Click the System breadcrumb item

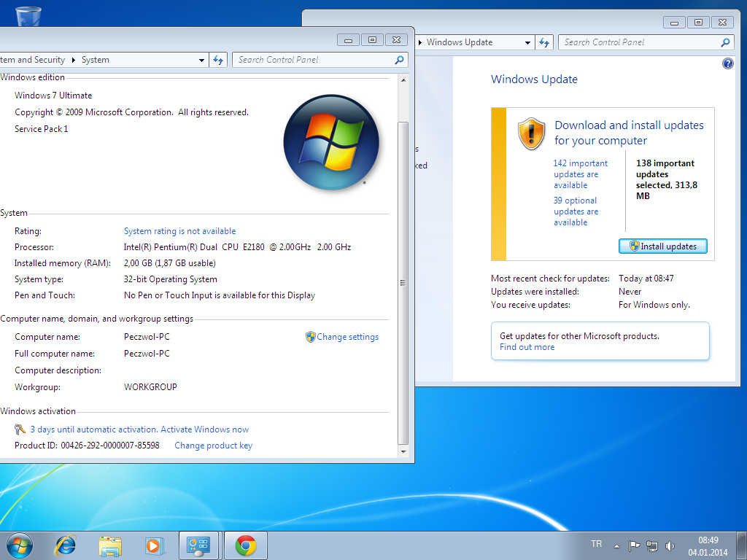click(96, 60)
